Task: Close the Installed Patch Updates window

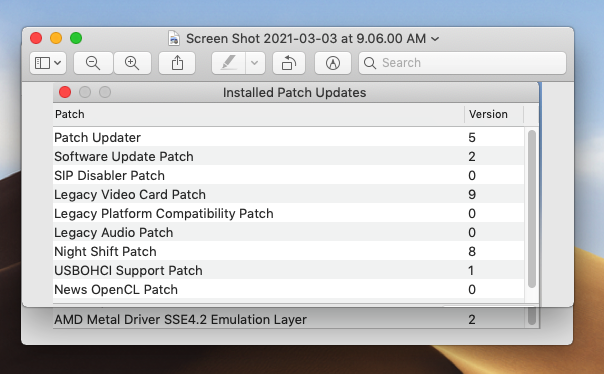Action: point(65,92)
